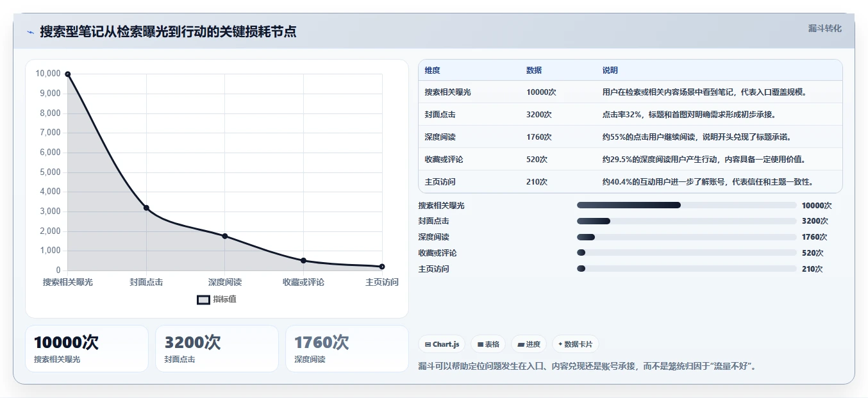Open the 10000次 搜索相关曝光 stat card

click(x=87, y=349)
